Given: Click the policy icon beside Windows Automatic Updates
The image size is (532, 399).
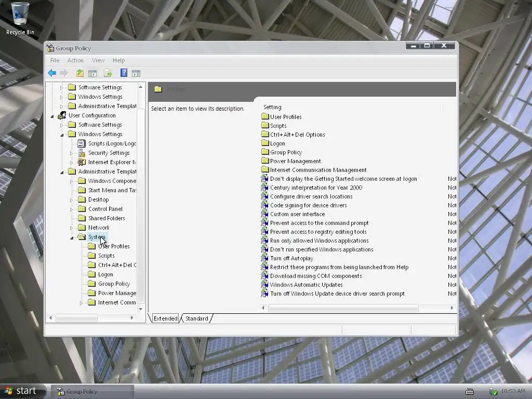Looking at the screenshot, I should (264, 284).
